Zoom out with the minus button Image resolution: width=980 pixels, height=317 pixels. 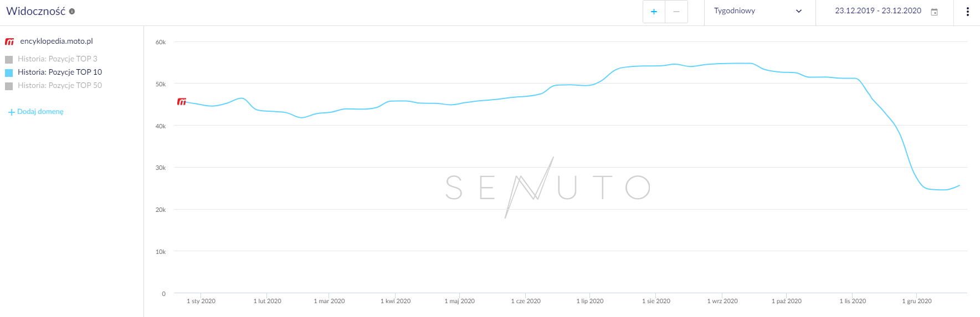pyautogui.click(x=676, y=12)
